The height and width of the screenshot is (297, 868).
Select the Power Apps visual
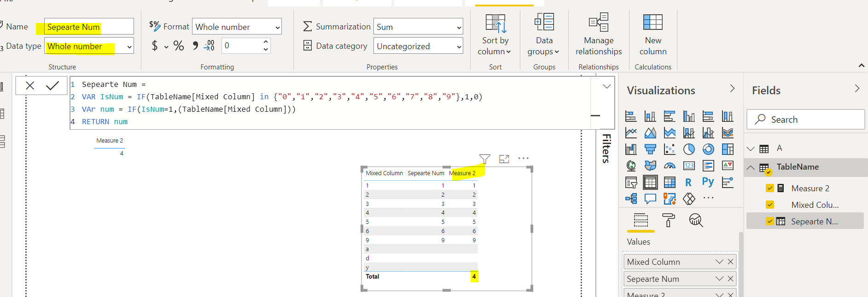coord(689,199)
